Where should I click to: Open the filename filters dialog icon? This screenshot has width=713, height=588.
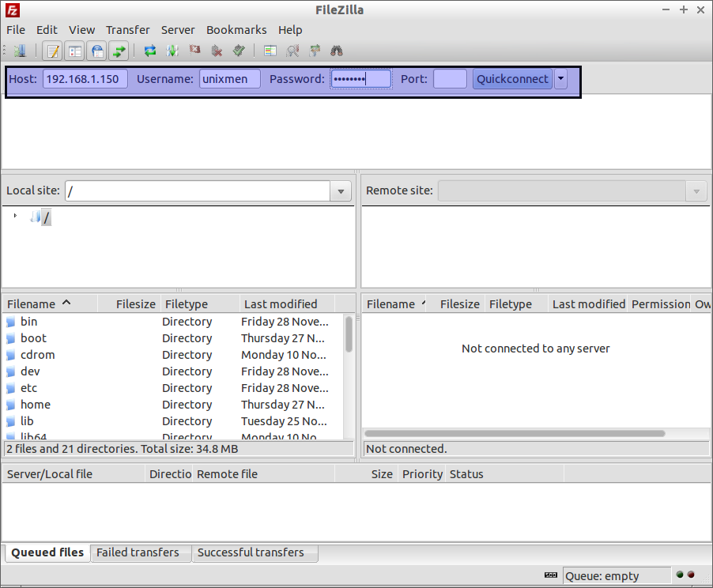[x=270, y=51]
